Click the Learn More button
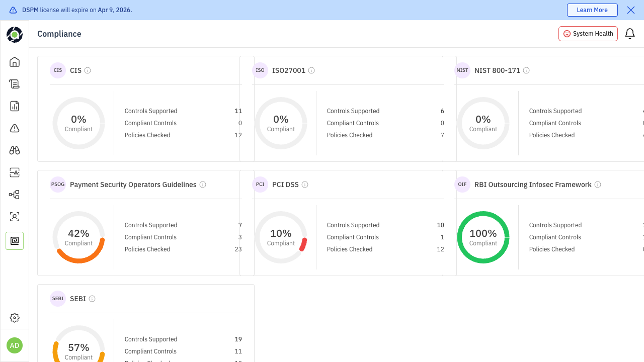644x362 pixels. click(592, 10)
